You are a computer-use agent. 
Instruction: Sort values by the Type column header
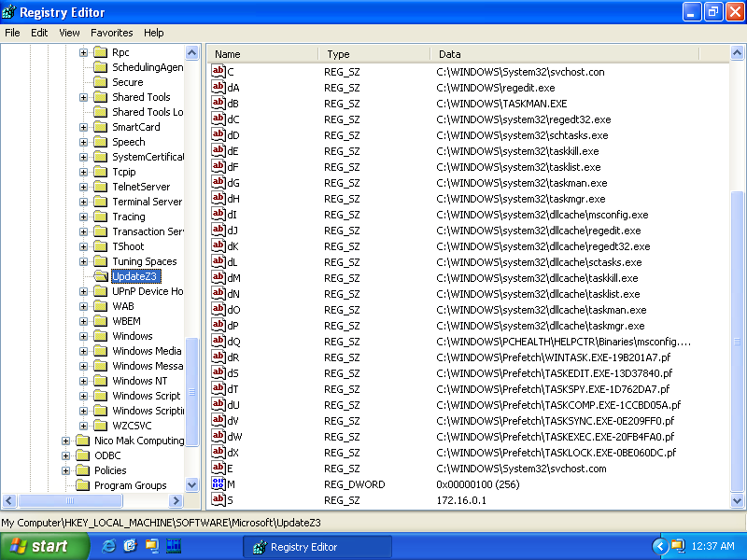tap(374, 54)
